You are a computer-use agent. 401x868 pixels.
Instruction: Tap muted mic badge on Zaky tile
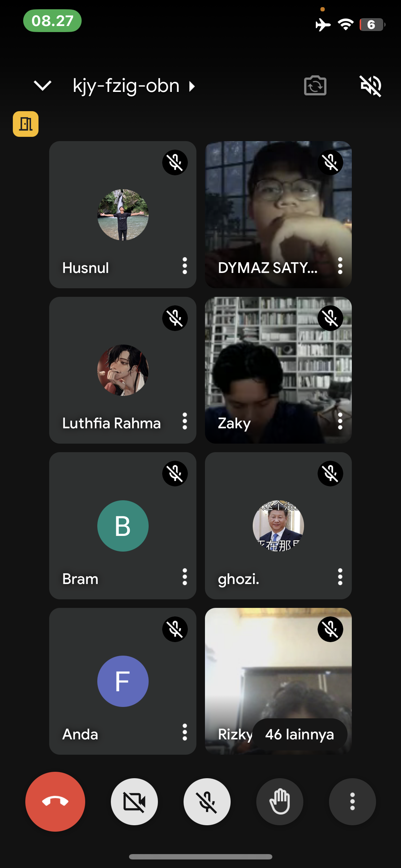pos(330,318)
